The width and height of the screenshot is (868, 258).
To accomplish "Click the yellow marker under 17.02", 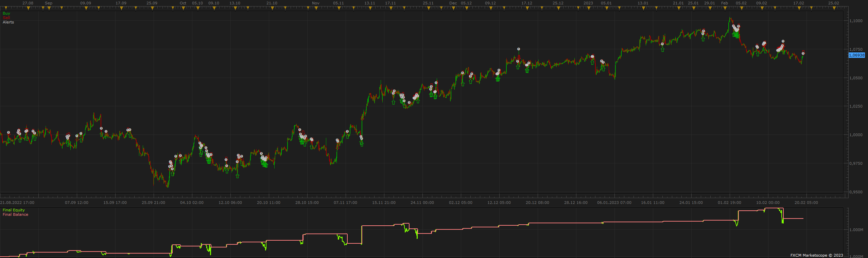I will (799, 8).
